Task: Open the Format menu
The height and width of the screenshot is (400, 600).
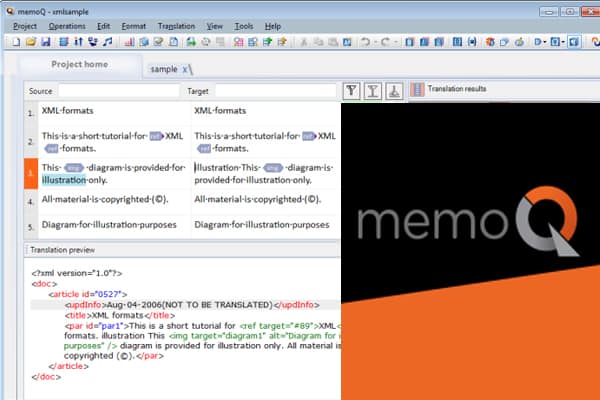Action: [134, 24]
